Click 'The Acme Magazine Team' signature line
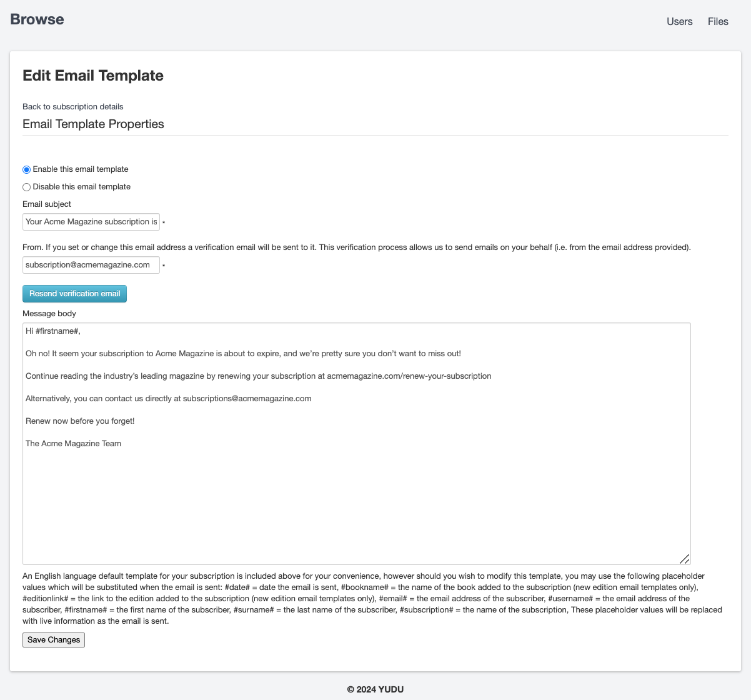The width and height of the screenshot is (751, 700). coord(73,444)
